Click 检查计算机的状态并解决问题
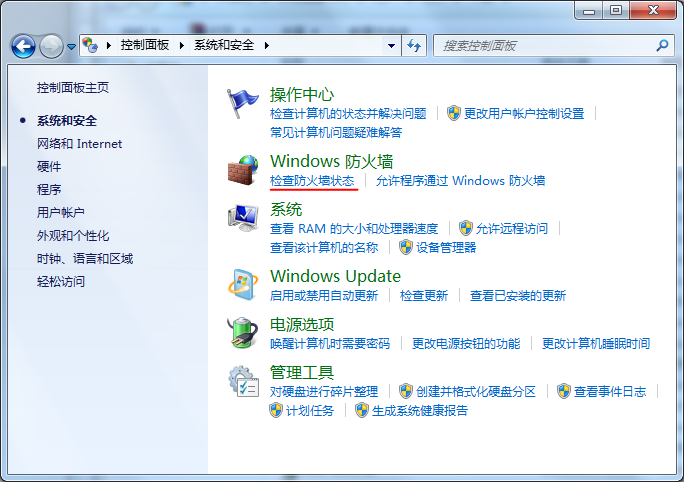 [x=348, y=114]
